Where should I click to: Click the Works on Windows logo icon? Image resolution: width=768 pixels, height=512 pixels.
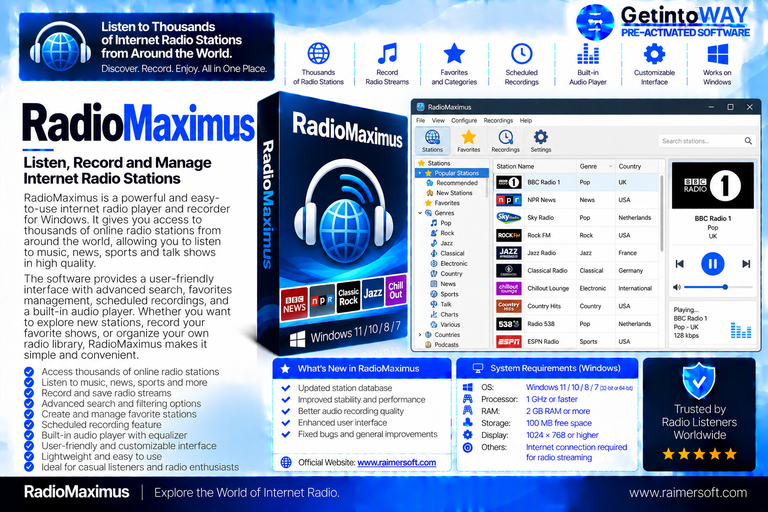point(718,54)
